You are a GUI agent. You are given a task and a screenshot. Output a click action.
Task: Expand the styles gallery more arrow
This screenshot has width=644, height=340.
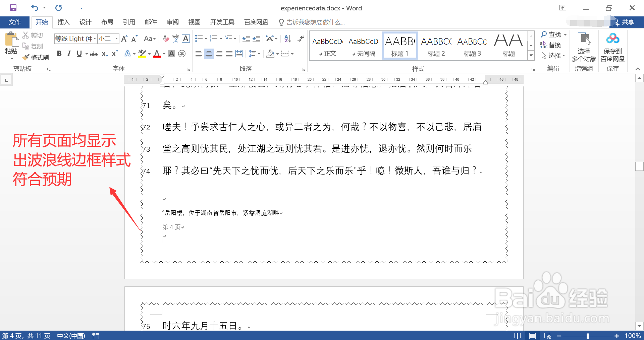pyautogui.click(x=531, y=56)
